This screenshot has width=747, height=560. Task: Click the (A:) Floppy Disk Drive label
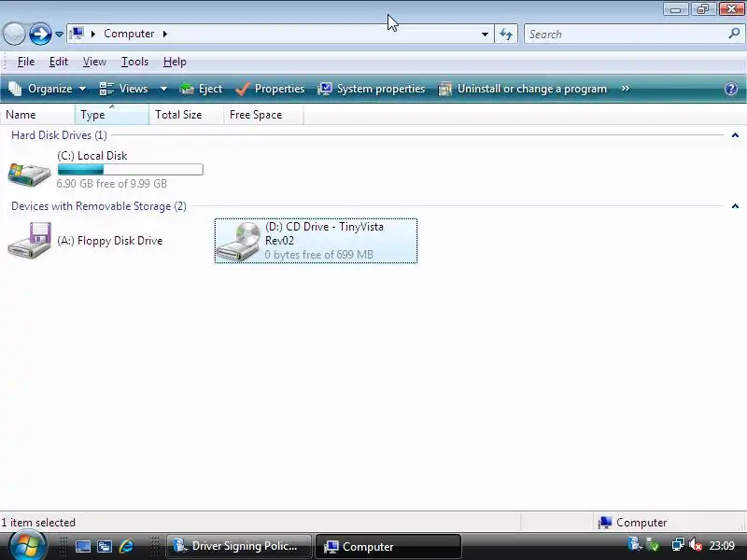(x=109, y=241)
